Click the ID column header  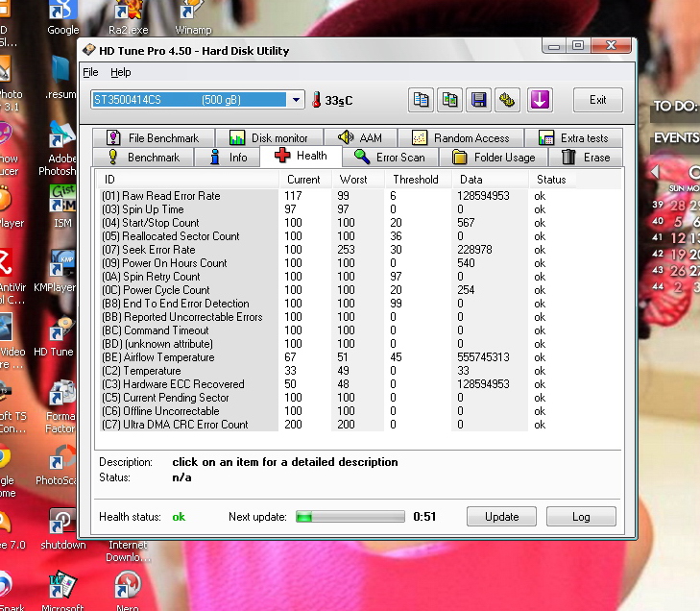[x=187, y=180]
